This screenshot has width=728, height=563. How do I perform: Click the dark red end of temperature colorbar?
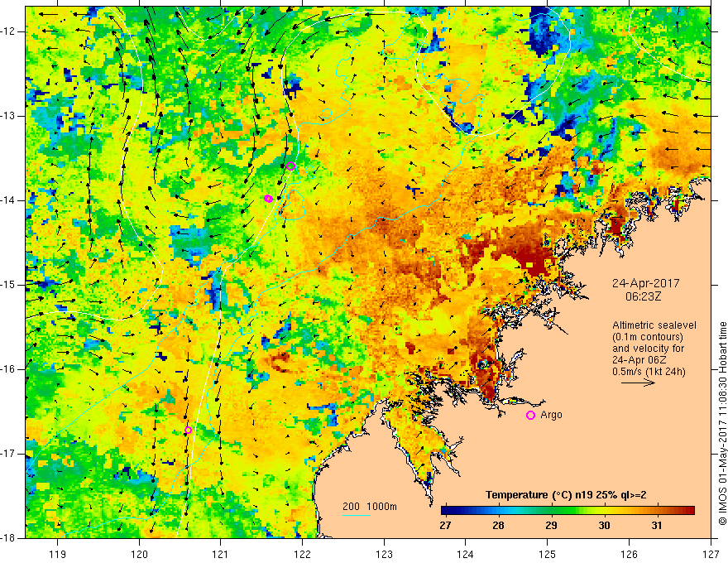pyautogui.click(x=691, y=511)
